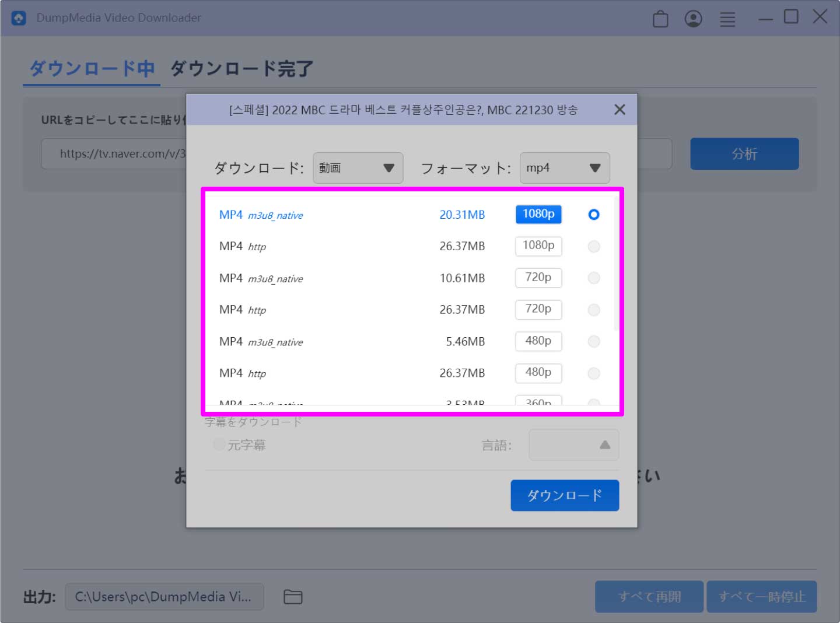Click the 1080p badge on http row
The image size is (840, 623).
(538, 246)
